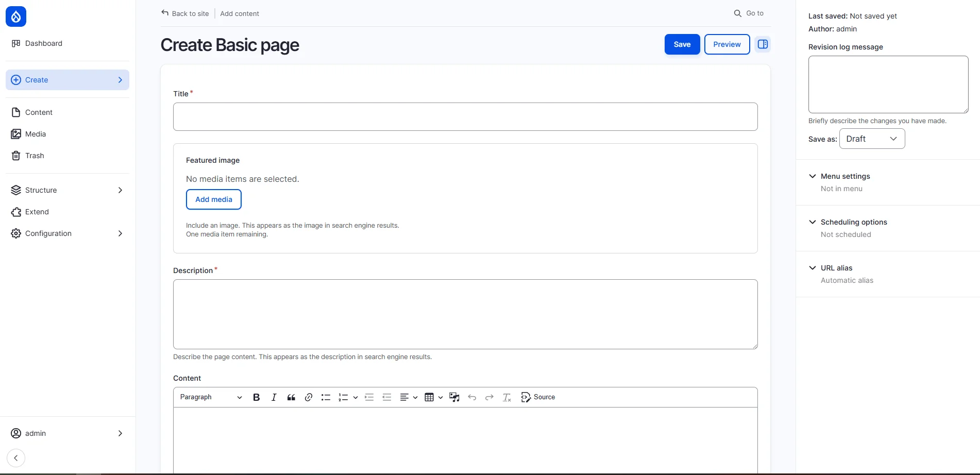Click the Title input field
Screen dimensions: 980x475
(x=465, y=116)
